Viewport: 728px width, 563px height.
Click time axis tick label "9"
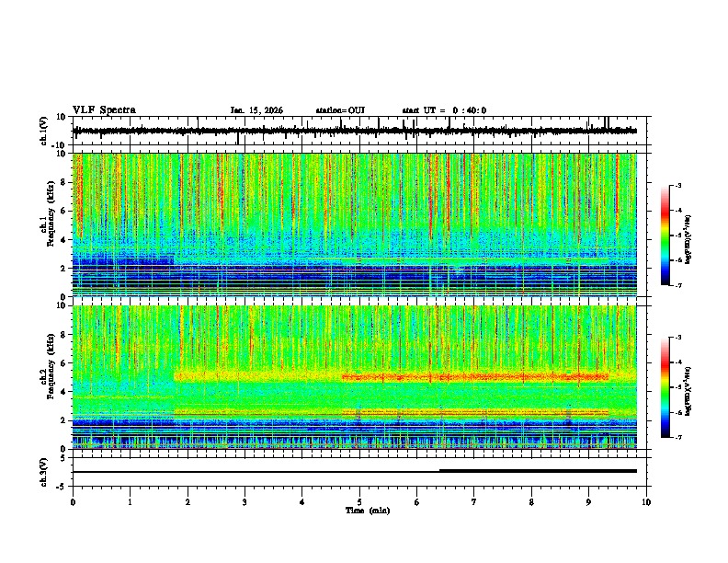(588, 502)
